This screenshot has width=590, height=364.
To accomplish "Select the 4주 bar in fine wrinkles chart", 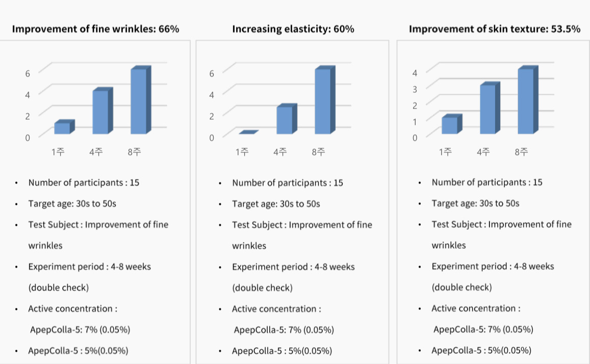I will pyautogui.click(x=102, y=111).
